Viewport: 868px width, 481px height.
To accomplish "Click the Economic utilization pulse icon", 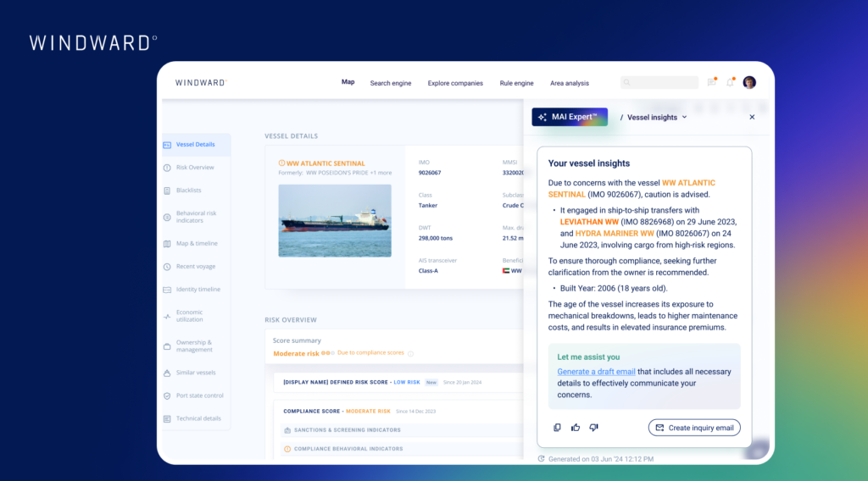I will [x=167, y=316].
